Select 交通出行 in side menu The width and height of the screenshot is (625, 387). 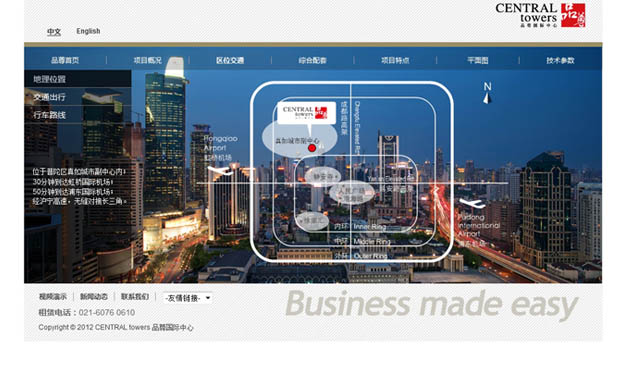pyautogui.click(x=78, y=97)
